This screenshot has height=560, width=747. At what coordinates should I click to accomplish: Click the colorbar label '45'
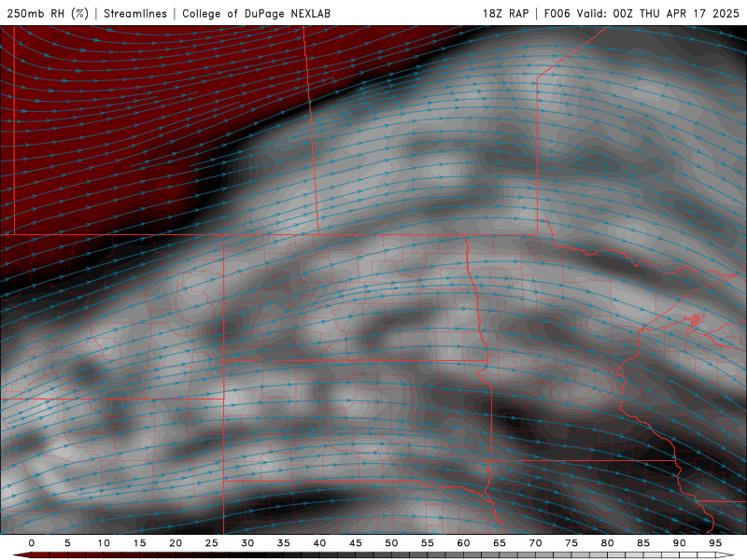click(x=356, y=543)
